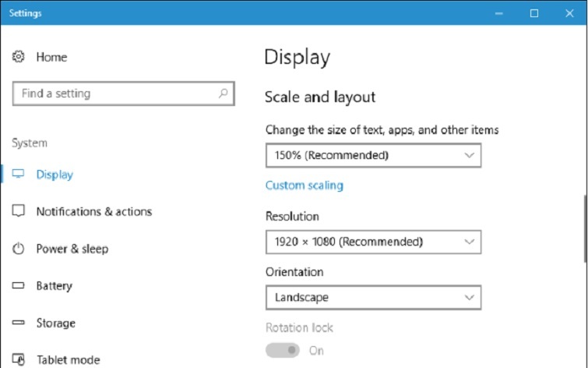Click the Display monitor icon
This screenshot has width=588, height=368.
click(x=19, y=175)
